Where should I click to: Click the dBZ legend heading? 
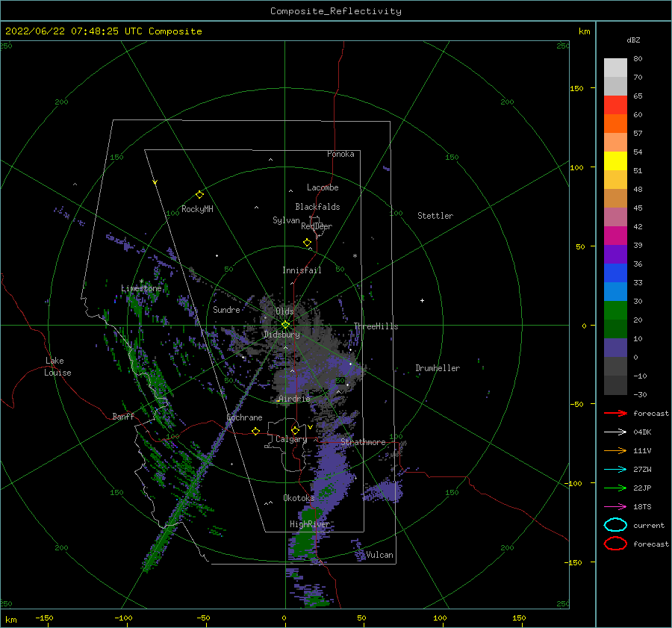tap(633, 40)
